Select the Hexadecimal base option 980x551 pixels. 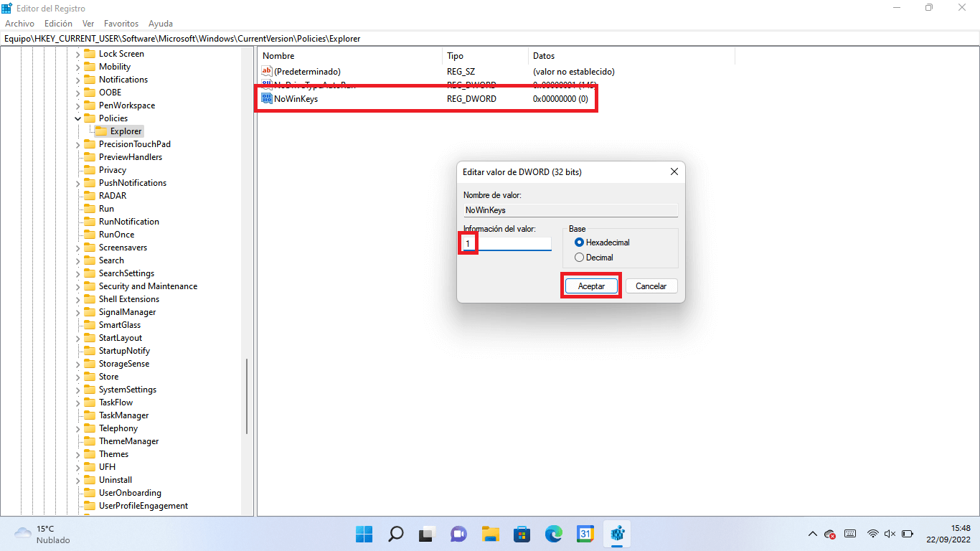pyautogui.click(x=580, y=242)
